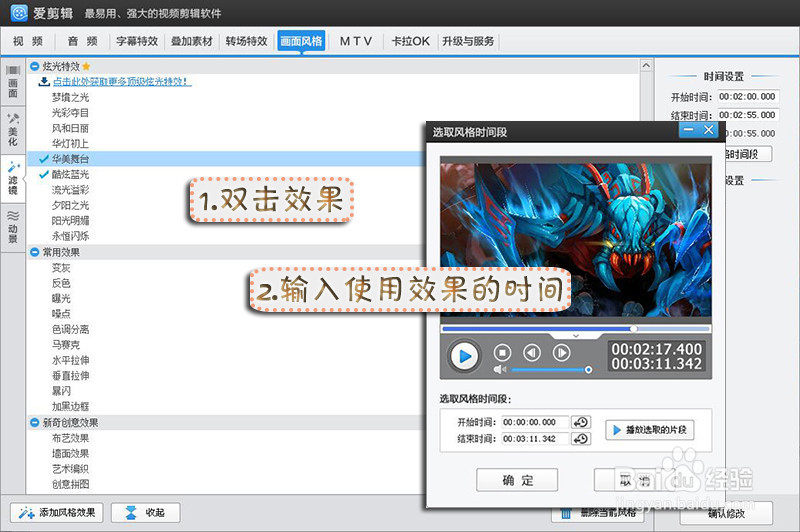Switch to the 叠加素材 tab
Screen dimensions: 800x532
(x=191, y=41)
